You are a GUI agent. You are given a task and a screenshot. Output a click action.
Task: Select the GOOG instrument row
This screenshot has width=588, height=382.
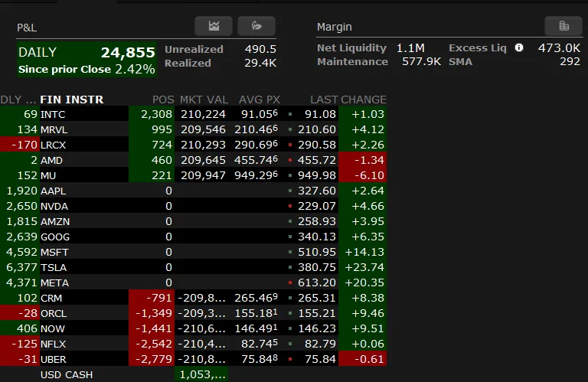click(193, 237)
